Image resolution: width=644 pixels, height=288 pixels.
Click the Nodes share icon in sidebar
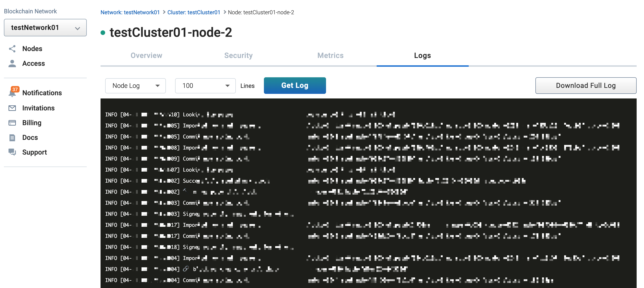(12, 49)
